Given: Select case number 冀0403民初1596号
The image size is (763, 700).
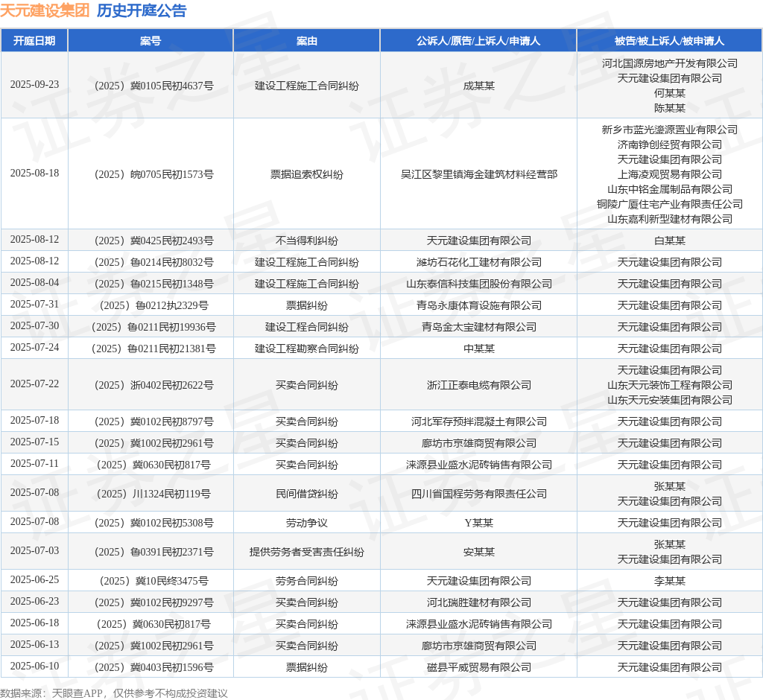Looking at the screenshot, I should pyautogui.click(x=153, y=667).
